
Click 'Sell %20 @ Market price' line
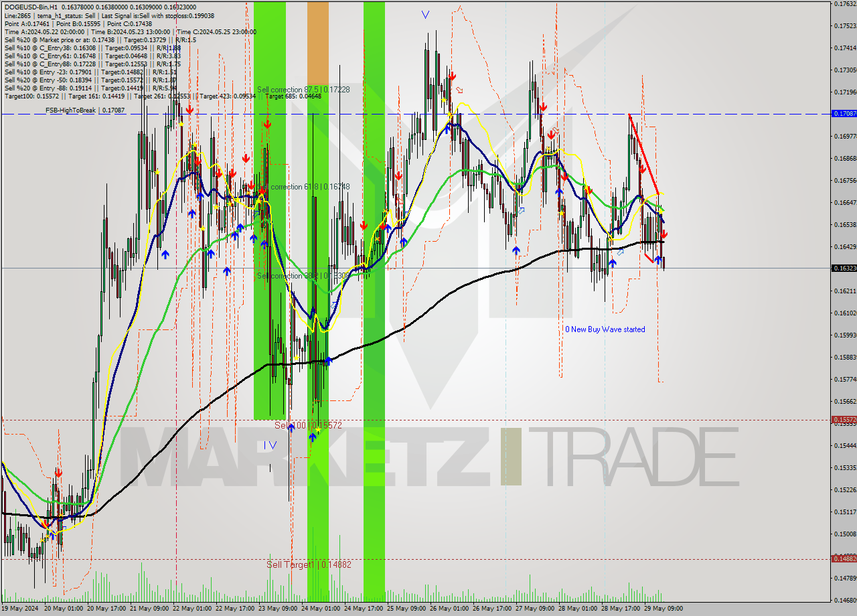(x=100, y=40)
